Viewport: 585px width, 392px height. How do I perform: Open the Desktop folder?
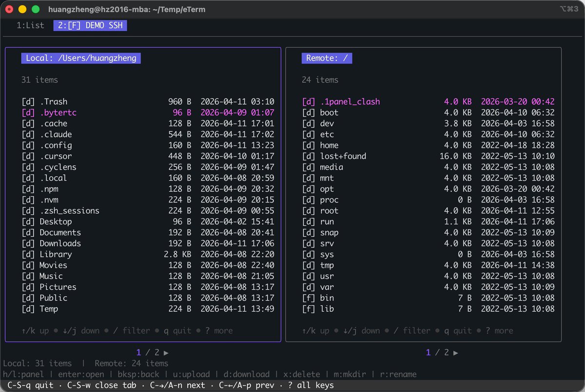click(x=148, y=222)
